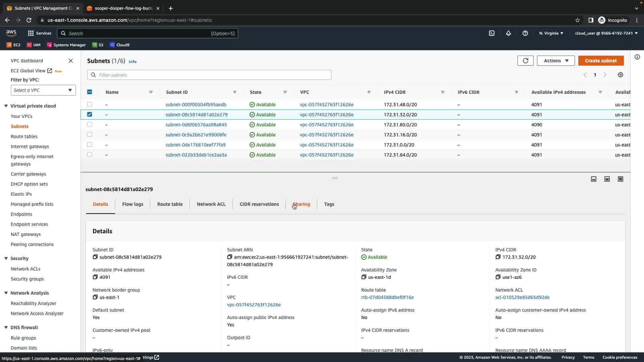Expand the Select a VPC filter
Screen dimensions: 644x362
point(43,90)
